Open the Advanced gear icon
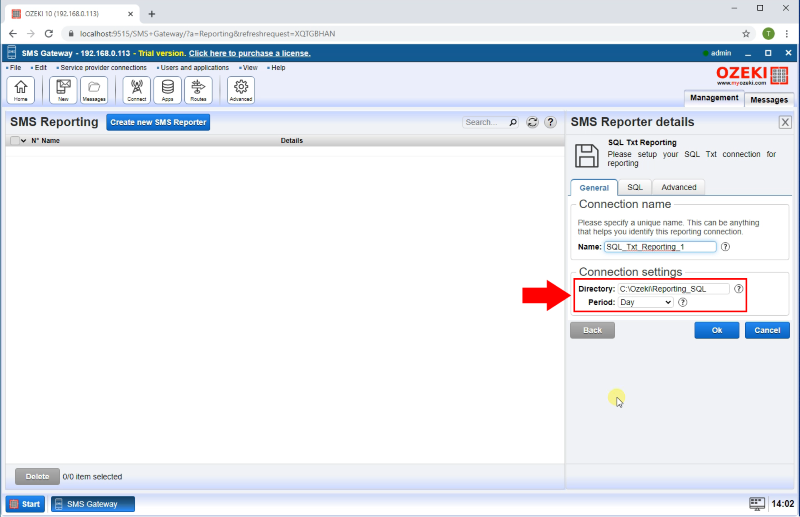This screenshot has height=517, width=800. 241,90
